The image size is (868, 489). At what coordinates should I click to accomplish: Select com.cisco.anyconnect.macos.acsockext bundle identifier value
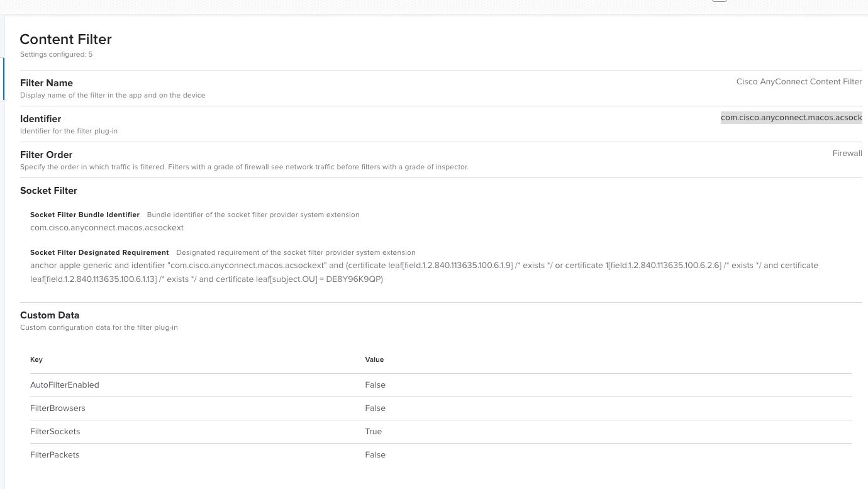click(107, 228)
